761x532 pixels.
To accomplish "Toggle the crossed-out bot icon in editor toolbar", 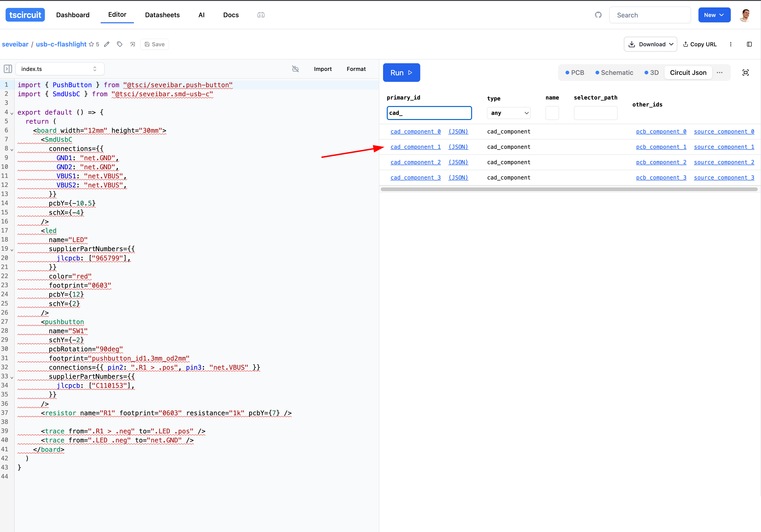I will (295, 69).
